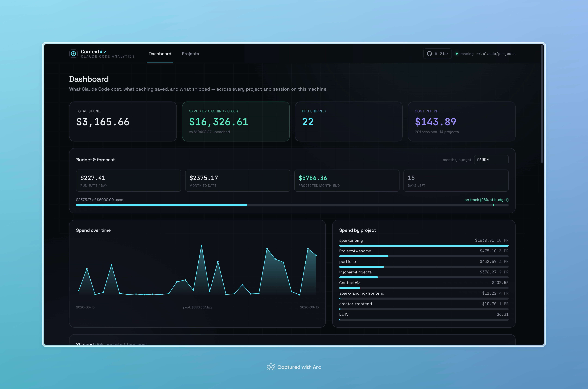Click '$2375.17 of $6000.00 used' label
Viewport: 588px width, 389px height.
[100, 200]
